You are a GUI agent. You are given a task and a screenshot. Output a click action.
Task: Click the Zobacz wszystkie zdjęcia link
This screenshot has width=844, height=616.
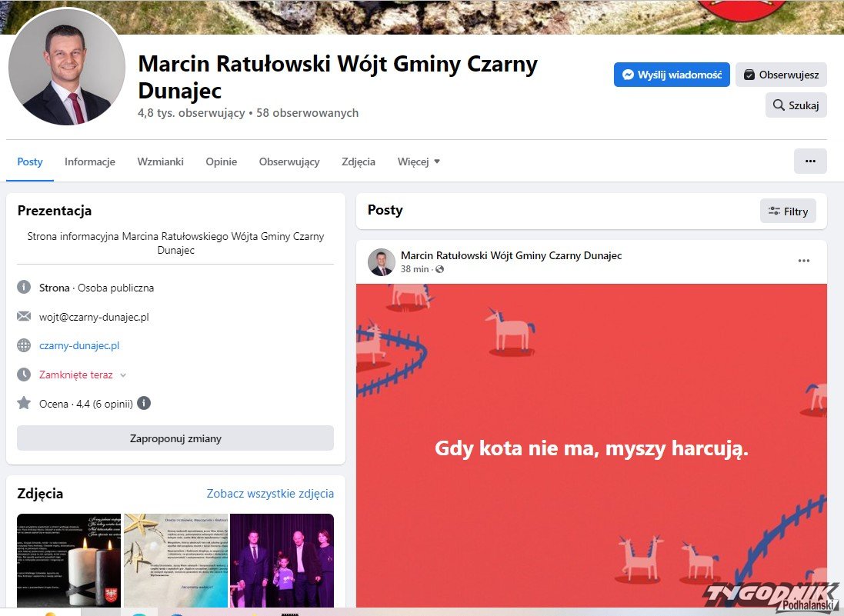point(270,494)
